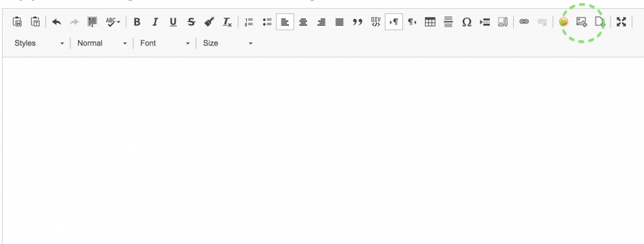
Task: Apply strikethrough formatting
Action: [191, 22]
